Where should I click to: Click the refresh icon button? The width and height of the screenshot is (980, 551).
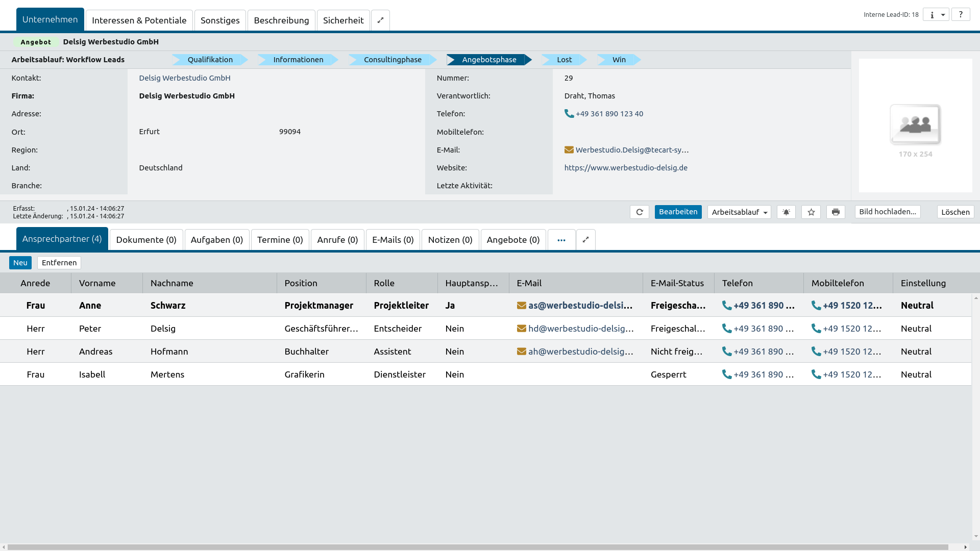pyautogui.click(x=639, y=212)
